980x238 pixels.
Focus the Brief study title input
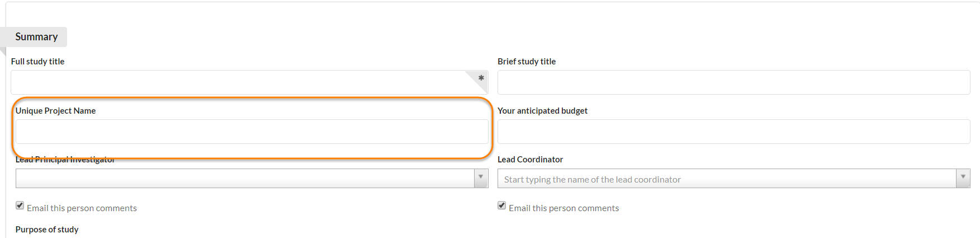(733, 82)
